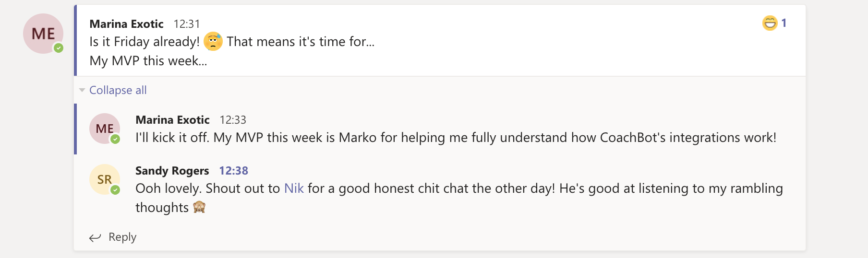Select the "My MVP this week..." message text

[148, 61]
